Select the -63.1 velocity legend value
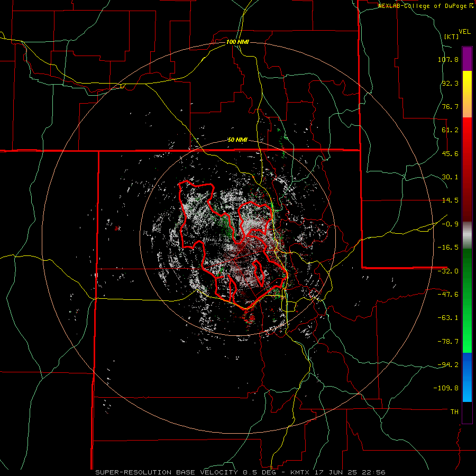This screenshot has height=476, width=476. point(448,318)
